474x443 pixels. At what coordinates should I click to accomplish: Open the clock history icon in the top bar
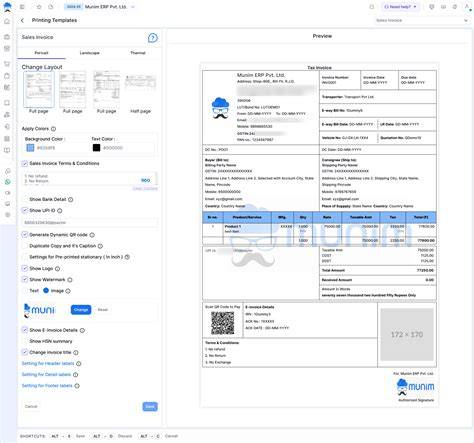pyautogui.click(x=51, y=7)
